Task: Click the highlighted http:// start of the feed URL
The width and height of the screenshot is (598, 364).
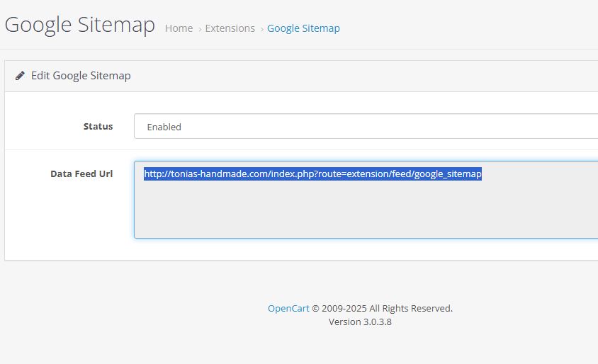Action: point(157,174)
